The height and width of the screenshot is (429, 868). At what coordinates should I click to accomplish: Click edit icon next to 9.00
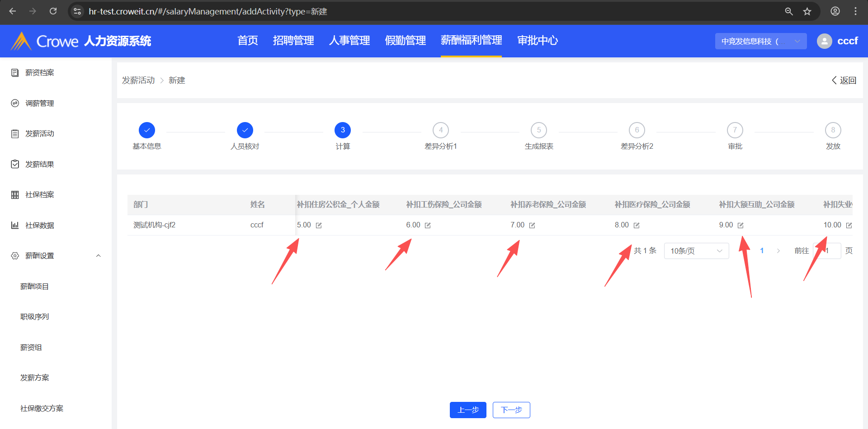click(741, 226)
